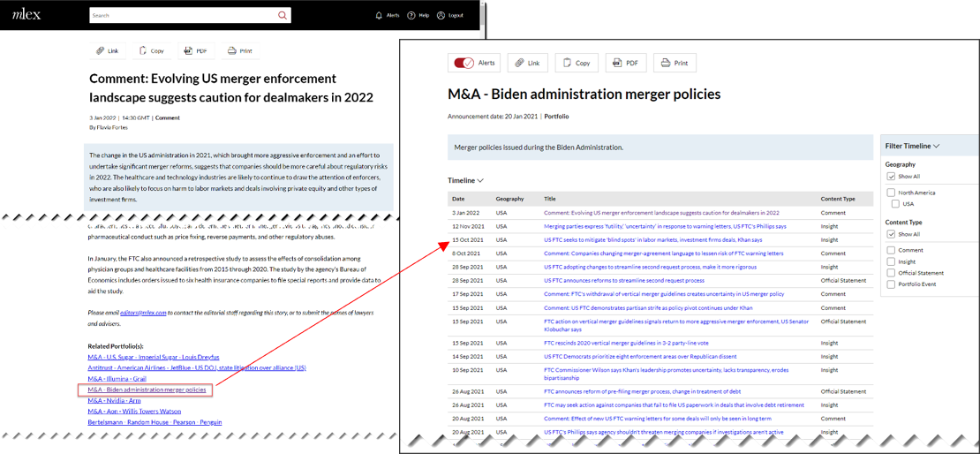Check the North America checkbox

(891, 193)
